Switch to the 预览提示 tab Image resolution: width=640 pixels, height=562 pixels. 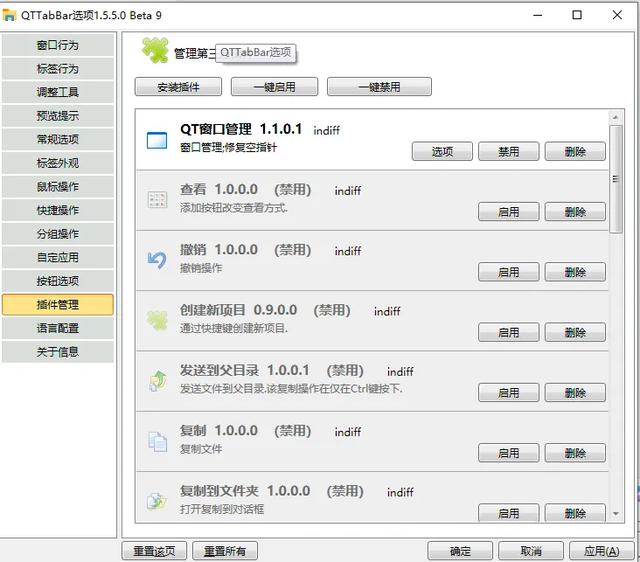tap(58, 116)
